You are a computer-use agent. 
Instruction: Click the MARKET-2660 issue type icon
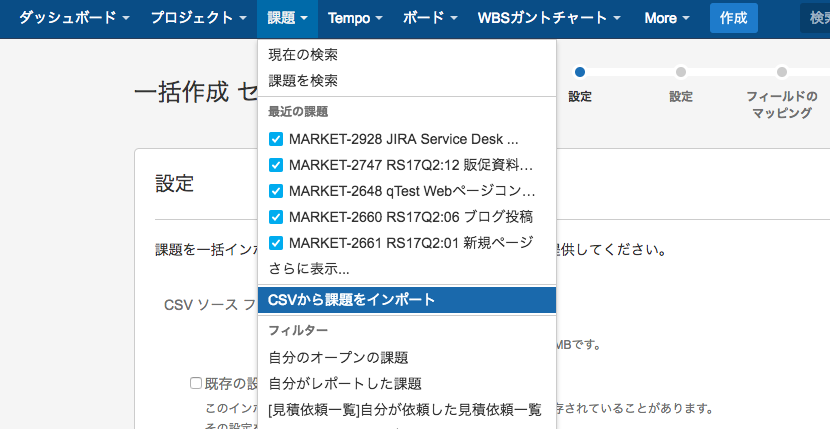[276, 217]
